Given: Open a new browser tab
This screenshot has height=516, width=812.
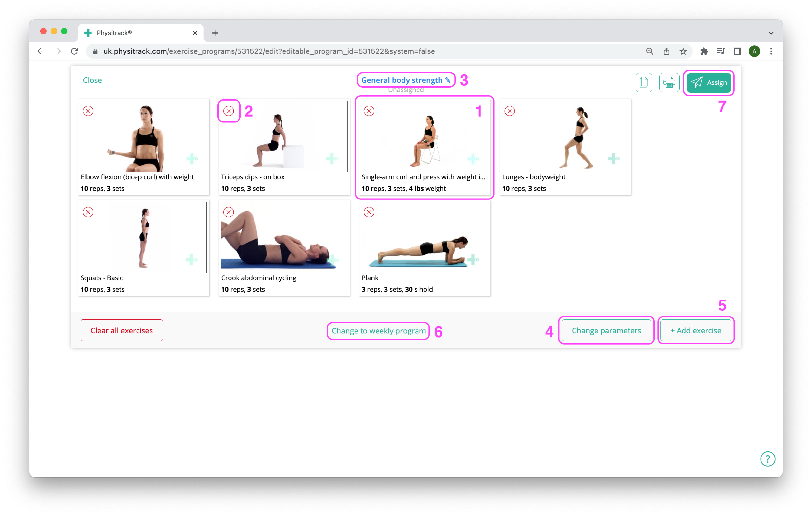Looking at the screenshot, I should tap(215, 33).
